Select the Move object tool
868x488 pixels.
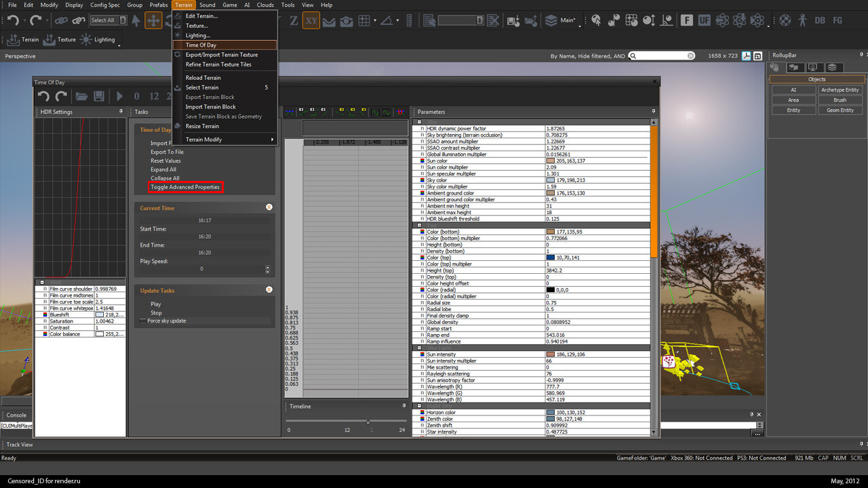tap(153, 20)
